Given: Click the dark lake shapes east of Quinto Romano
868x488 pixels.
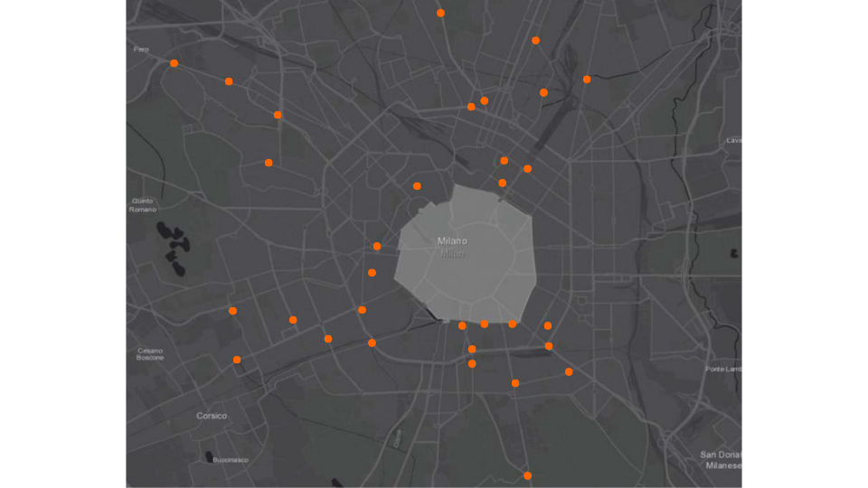Looking at the screenshot, I should pyautogui.click(x=172, y=242).
